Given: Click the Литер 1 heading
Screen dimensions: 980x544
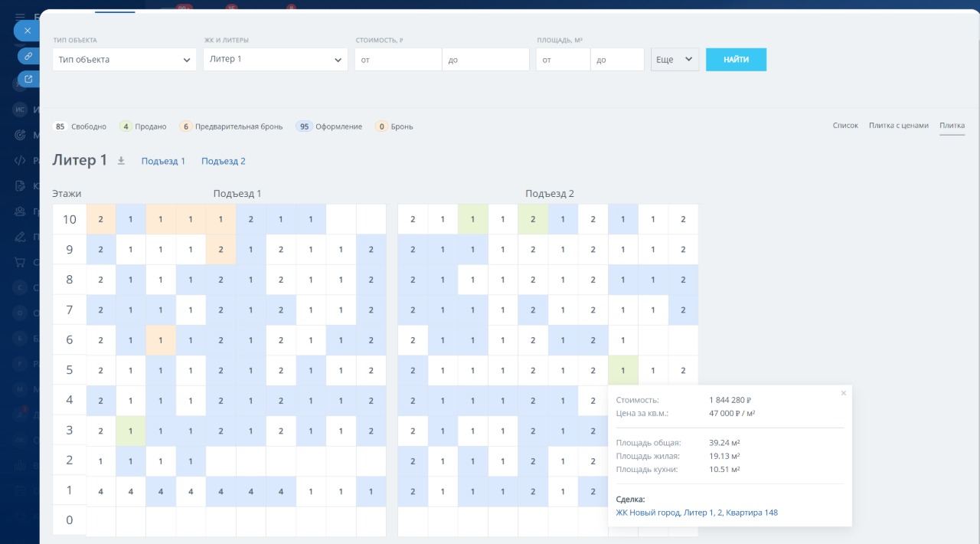Looking at the screenshot, I should 80,160.
